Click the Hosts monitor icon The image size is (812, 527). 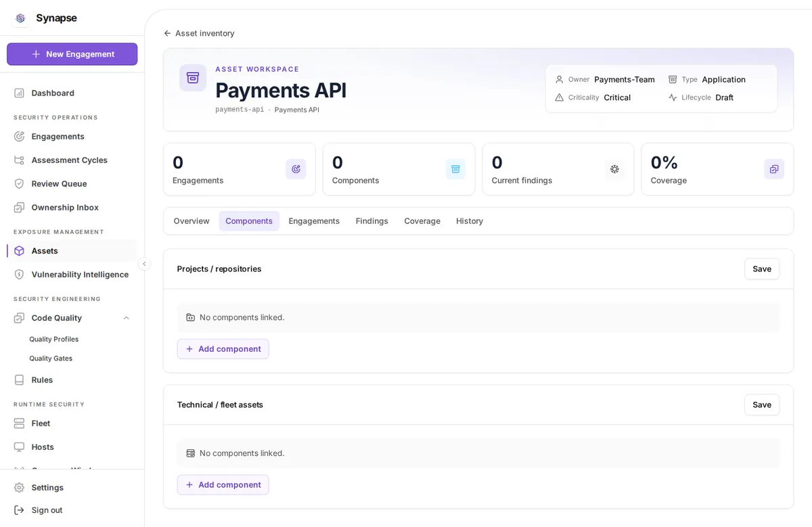point(19,446)
